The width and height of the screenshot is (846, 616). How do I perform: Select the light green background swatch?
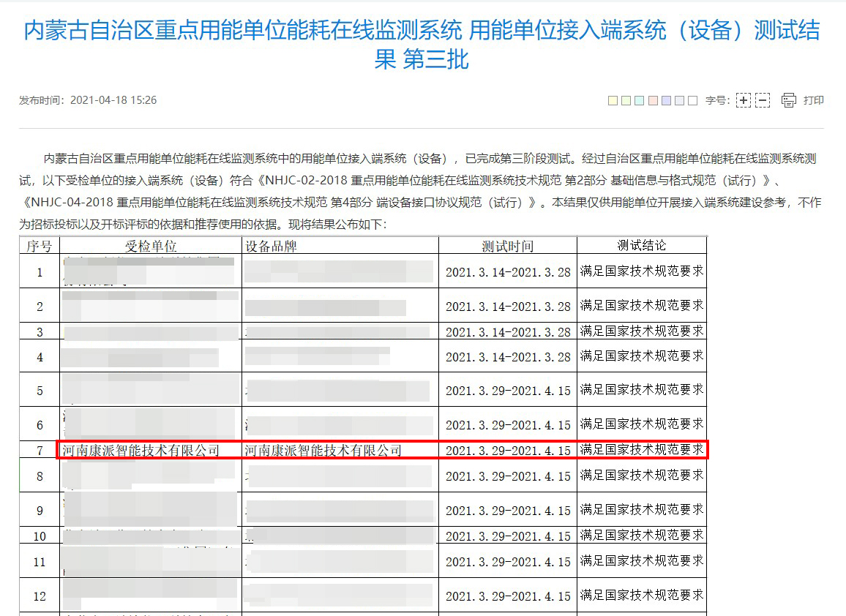coord(626,100)
